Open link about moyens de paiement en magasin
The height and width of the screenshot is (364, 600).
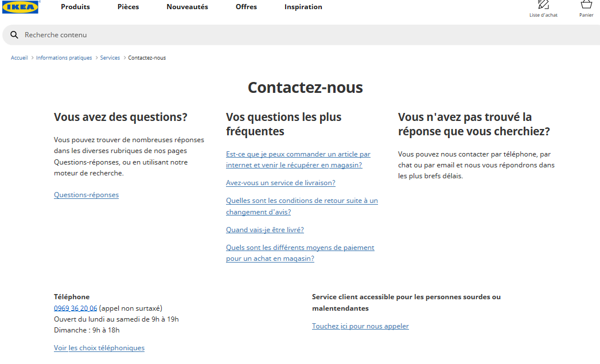[x=300, y=253]
